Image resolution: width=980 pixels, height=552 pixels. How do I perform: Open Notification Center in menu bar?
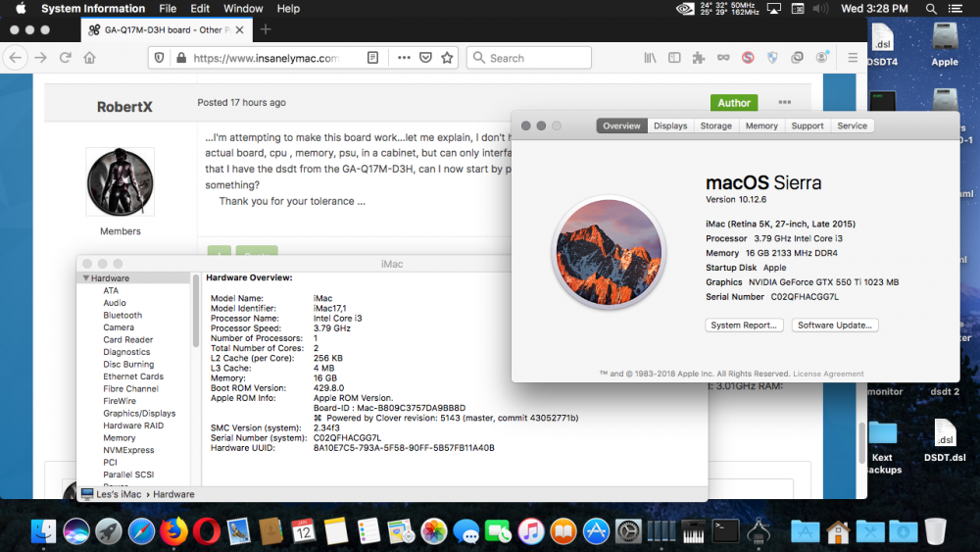click(x=955, y=9)
